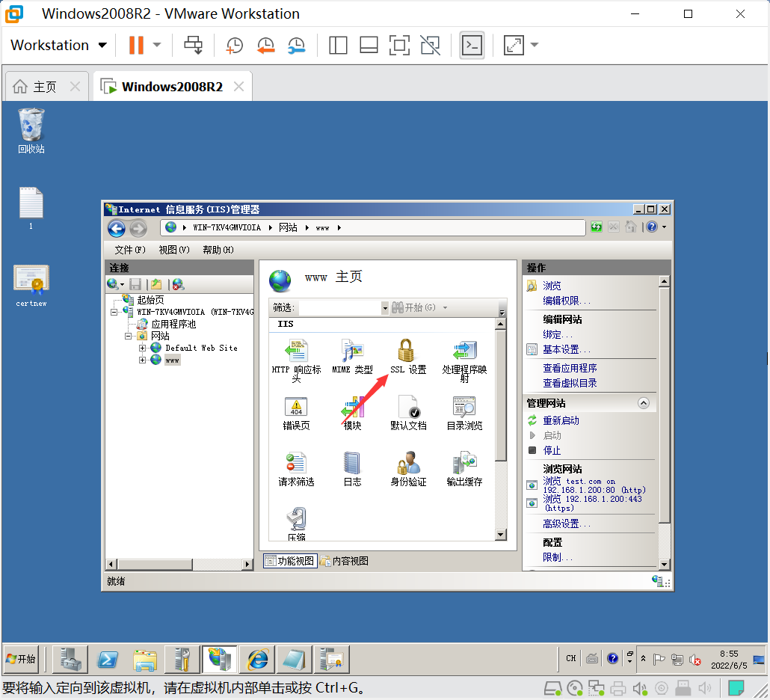The image size is (770, 700).
Task: Click the delete connection icon in 连接 toolbar
Action: coord(178,284)
